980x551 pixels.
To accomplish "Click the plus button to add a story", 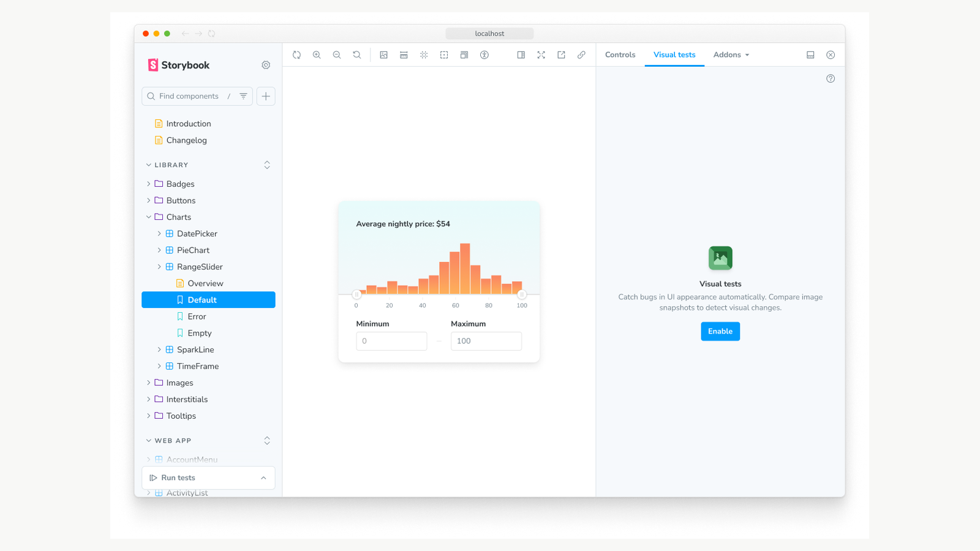I will [266, 96].
